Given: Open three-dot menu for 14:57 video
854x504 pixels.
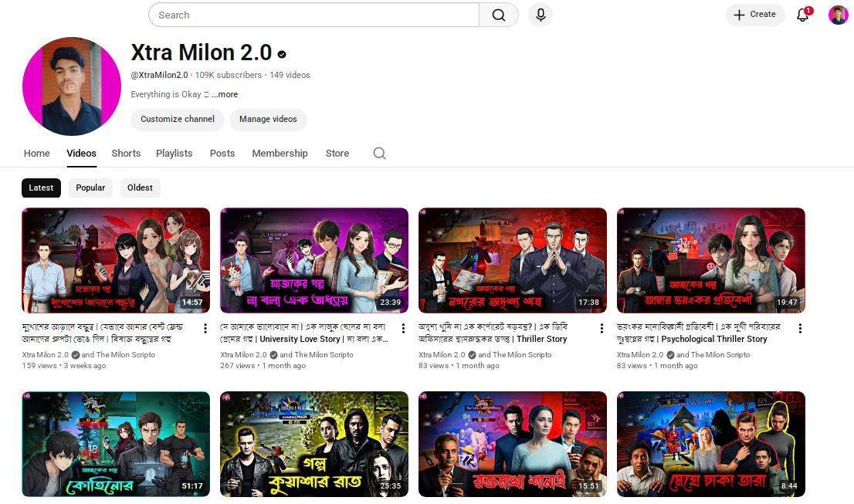Looking at the screenshot, I should click(x=205, y=328).
